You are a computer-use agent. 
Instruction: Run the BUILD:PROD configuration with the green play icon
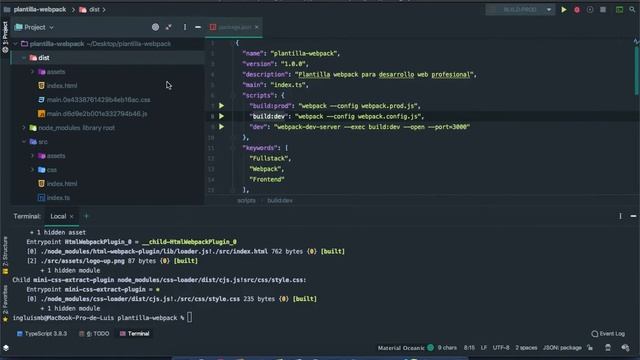564,9
